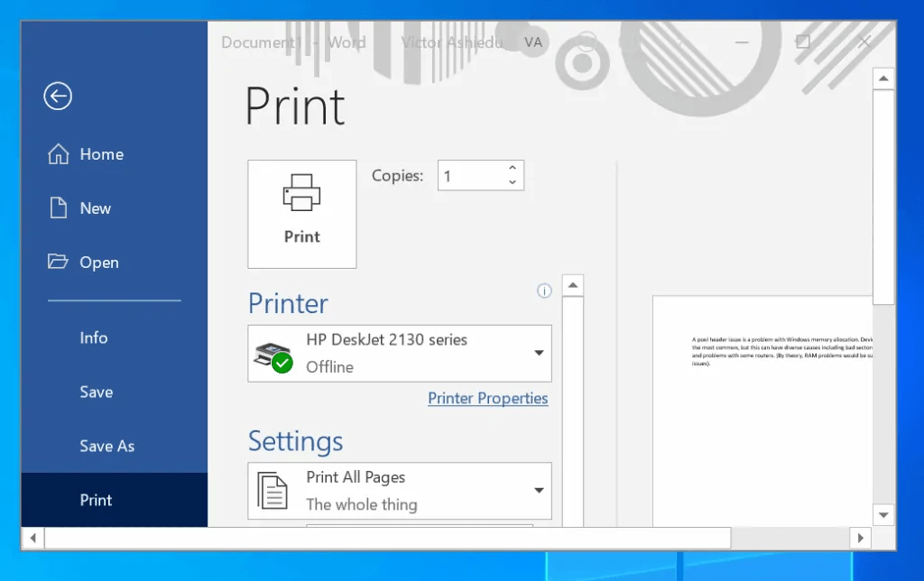Open the printer info tooltip icon
The width and height of the screenshot is (924, 581).
pos(544,290)
